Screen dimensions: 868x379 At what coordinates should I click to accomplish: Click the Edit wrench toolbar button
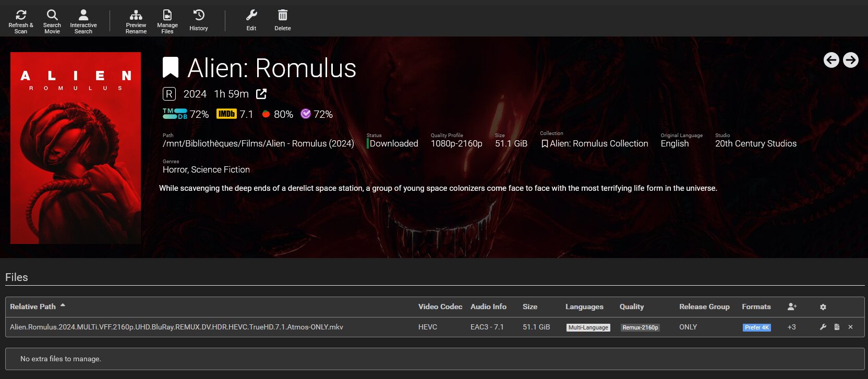click(x=251, y=21)
